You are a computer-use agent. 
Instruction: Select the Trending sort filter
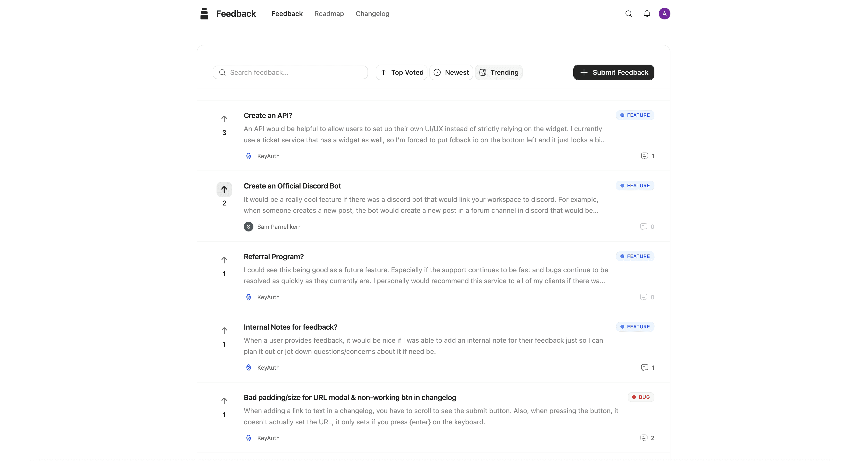(499, 72)
